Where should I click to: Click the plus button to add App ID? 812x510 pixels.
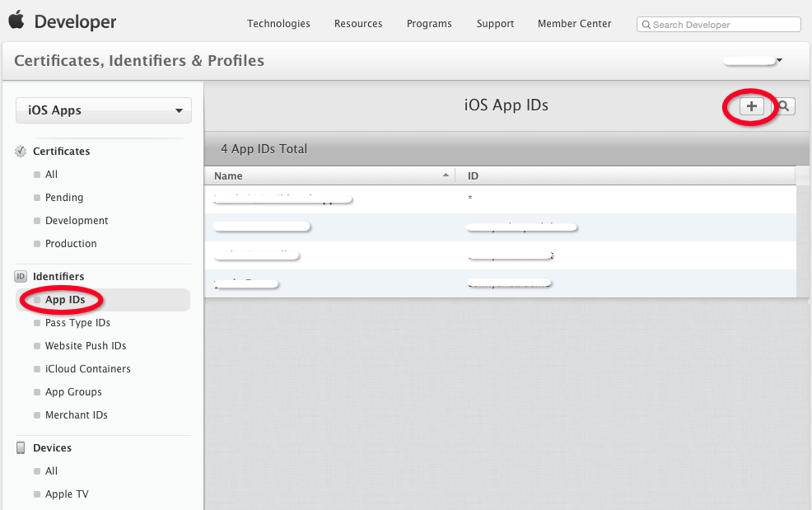751,106
